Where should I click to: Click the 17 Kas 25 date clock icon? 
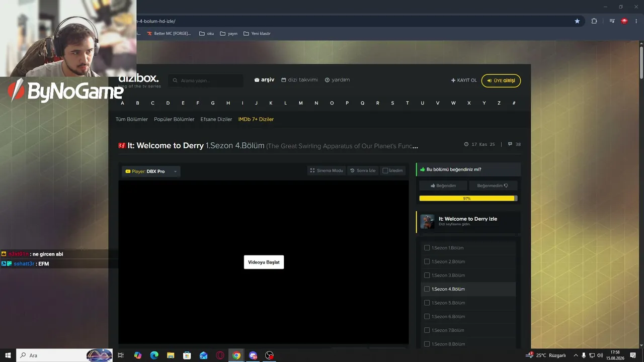pyautogui.click(x=466, y=144)
